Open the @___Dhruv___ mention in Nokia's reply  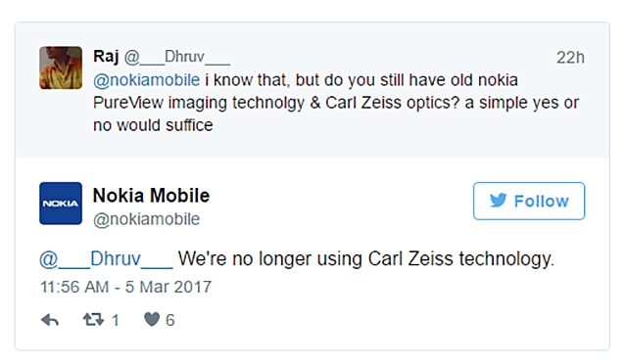106,259
